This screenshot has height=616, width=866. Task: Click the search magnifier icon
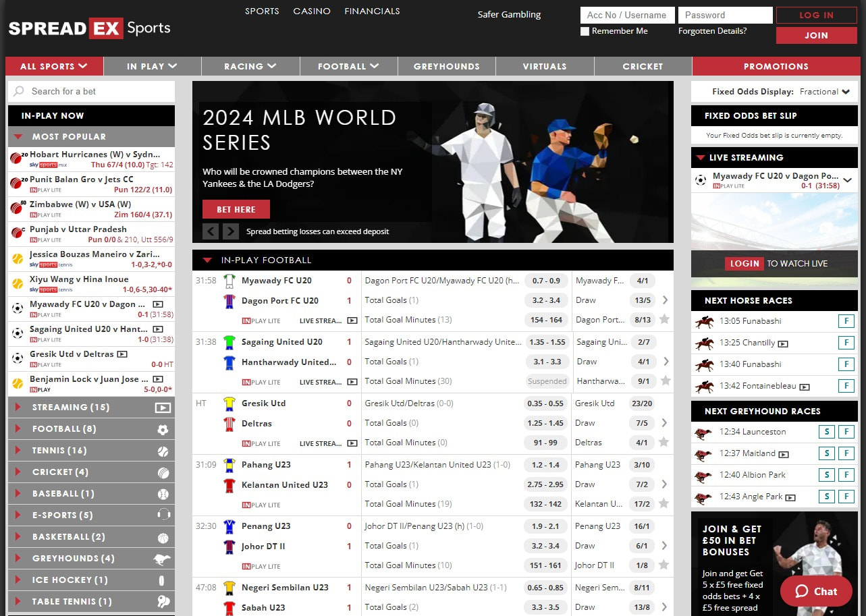[18, 91]
